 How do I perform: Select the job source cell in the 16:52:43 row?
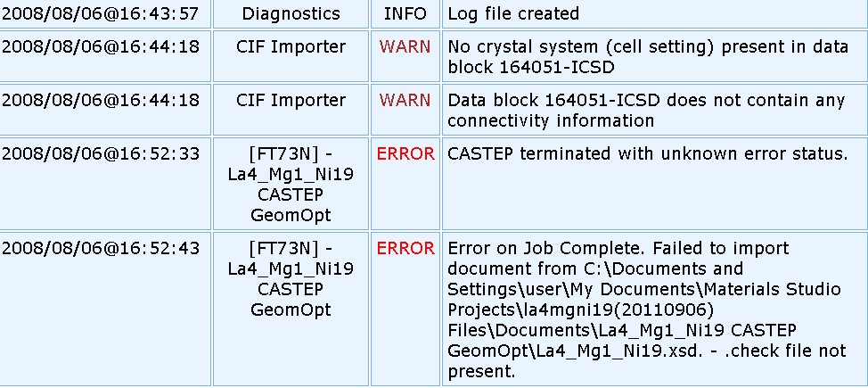point(291,278)
